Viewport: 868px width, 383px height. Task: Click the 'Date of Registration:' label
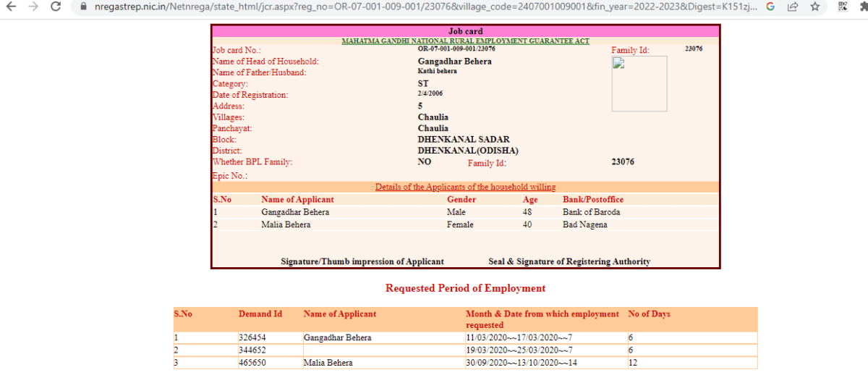[250, 95]
